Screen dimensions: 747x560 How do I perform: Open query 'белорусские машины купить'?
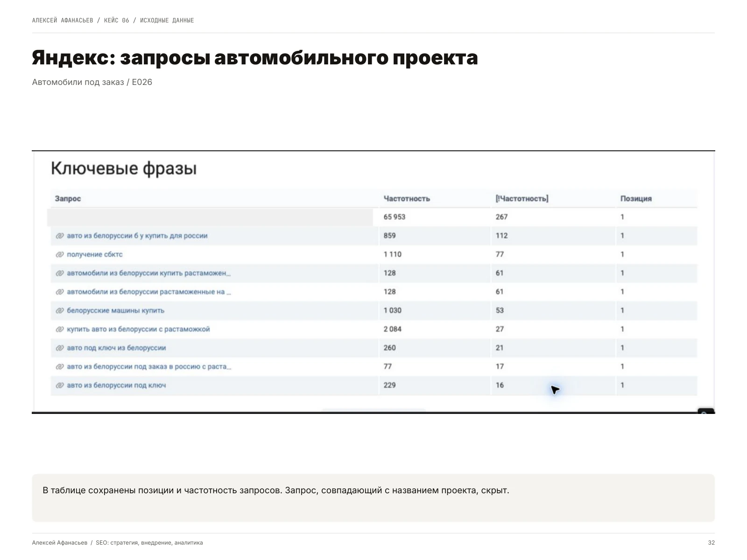point(115,310)
